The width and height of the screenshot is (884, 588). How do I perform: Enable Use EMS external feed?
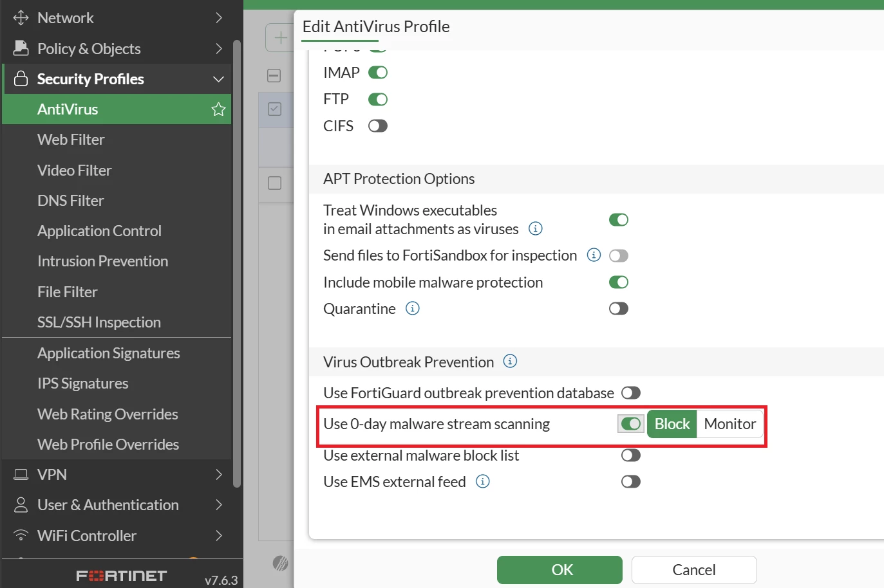pyautogui.click(x=631, y=482)
